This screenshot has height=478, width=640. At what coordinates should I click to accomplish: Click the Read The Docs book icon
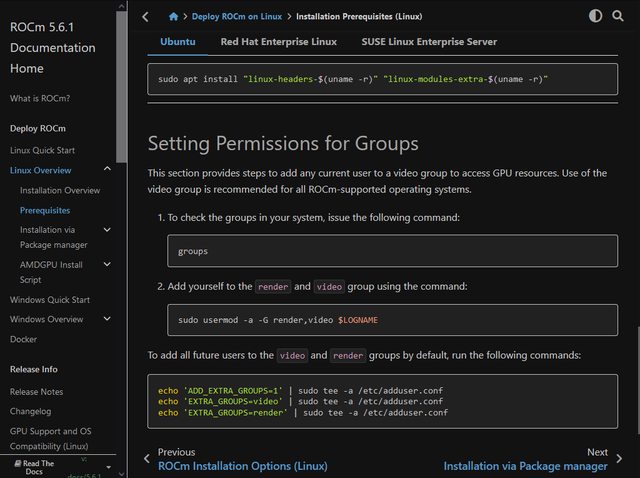click(18, 464)
